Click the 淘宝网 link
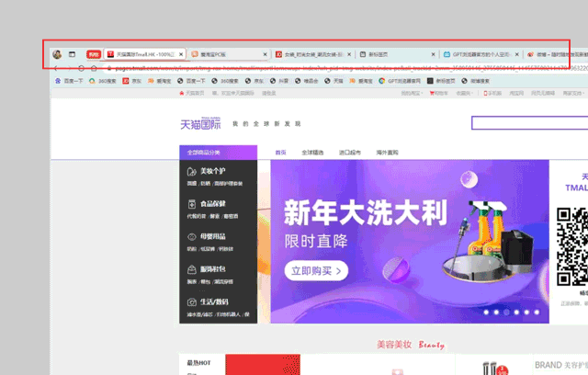 tap(516, 93)
